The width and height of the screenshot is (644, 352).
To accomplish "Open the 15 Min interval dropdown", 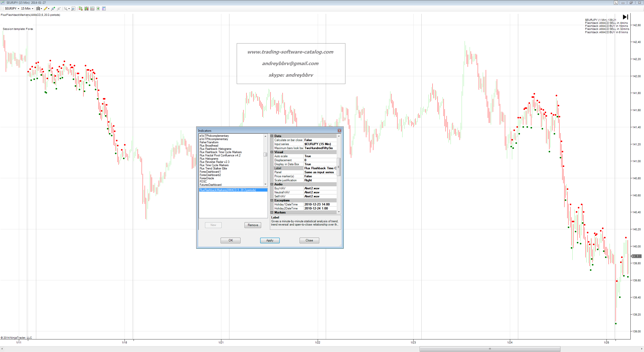I will click(x=27, y=9).
